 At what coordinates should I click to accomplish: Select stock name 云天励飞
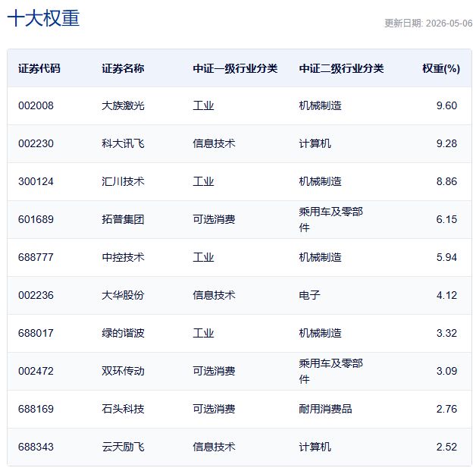[123, 447]
